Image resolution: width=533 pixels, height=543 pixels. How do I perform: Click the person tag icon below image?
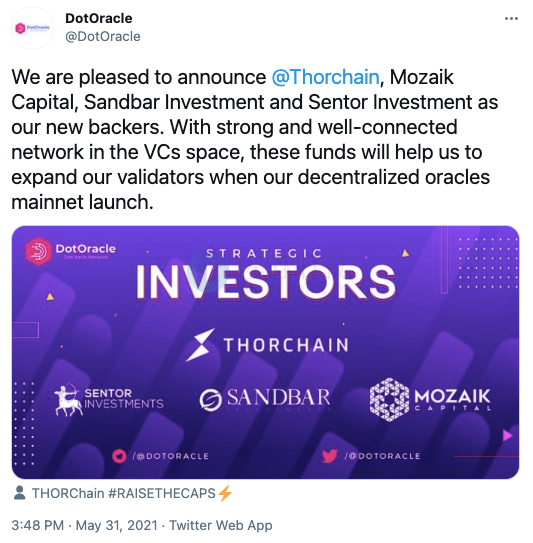point(19,493)
